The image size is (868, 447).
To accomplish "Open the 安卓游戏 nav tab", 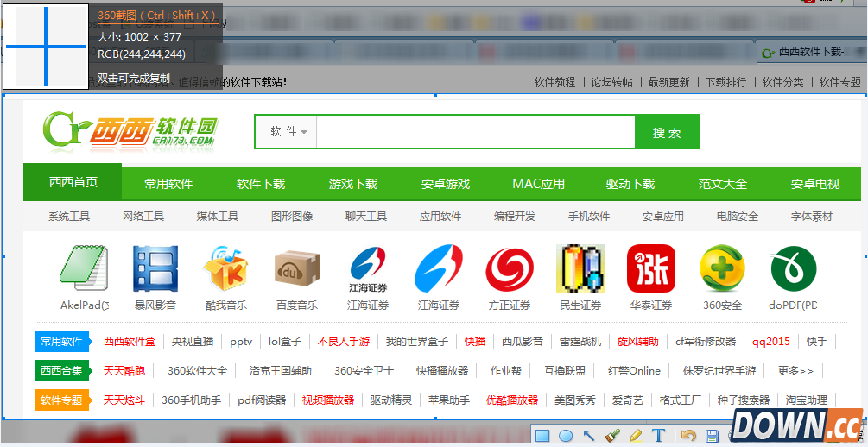I will tap(446, 184).
